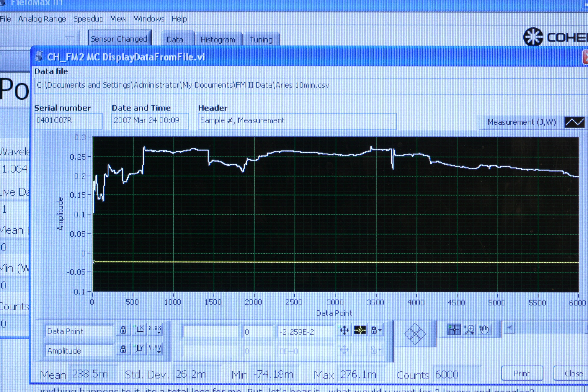Viewport: 588px width, 392px height.
Task: Open the Y axis format menu
Action: pos(155,349)
